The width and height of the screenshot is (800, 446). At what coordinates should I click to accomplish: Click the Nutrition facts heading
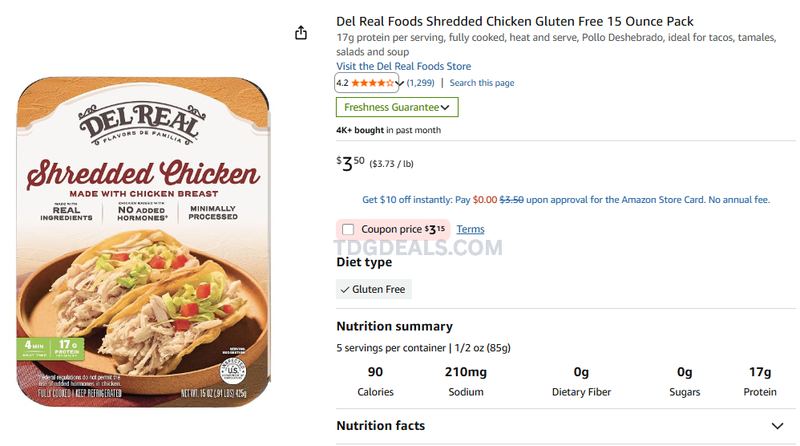[x=381, y=426]
